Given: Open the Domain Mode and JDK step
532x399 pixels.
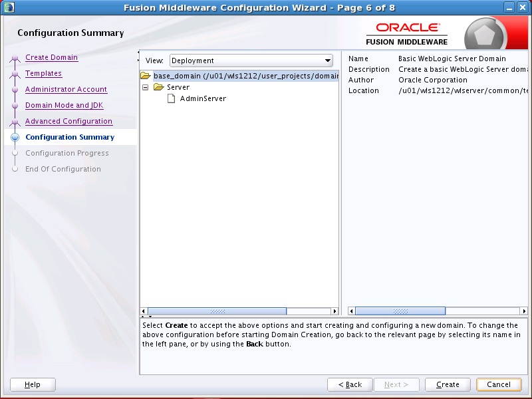Looking at the screenshot, I should tap(64, 105).
